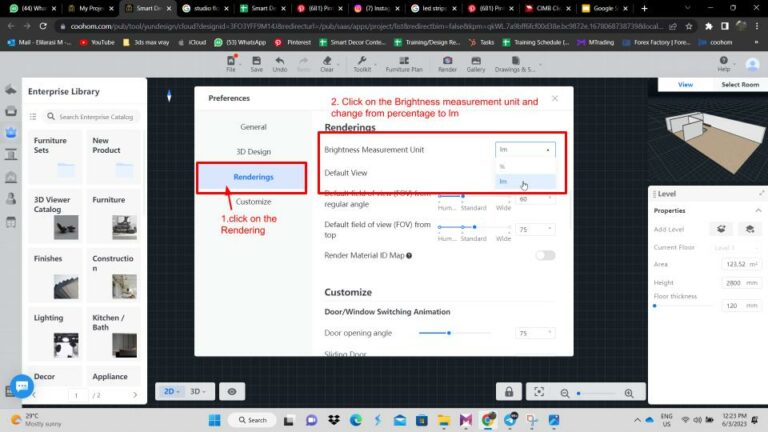Adjust the top FOV slider handle
Screen dimensions: 768x432
(x=474, y=227)
